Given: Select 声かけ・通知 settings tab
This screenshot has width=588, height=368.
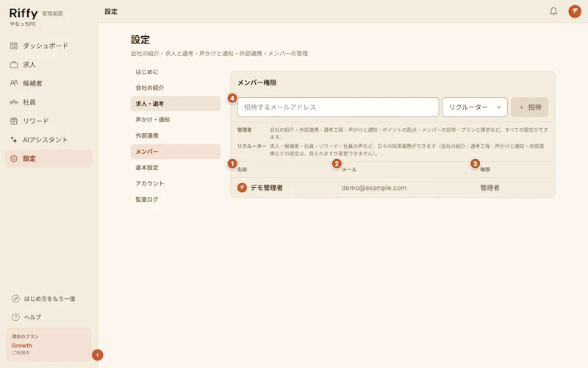Looking at the screenshot, I should (175, 119).
